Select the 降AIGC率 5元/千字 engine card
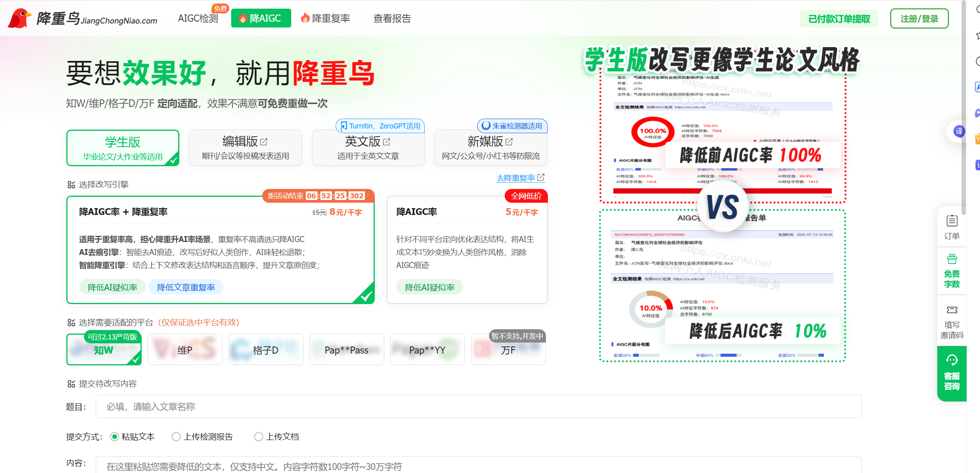This screenshot has width=980, height=473. click(x=467, y=249)
